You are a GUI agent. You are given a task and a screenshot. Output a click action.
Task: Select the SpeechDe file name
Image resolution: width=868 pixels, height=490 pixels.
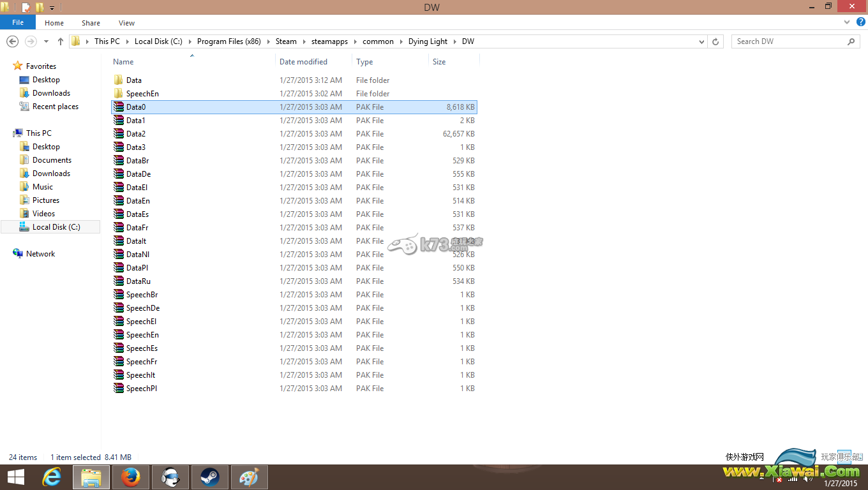143,308
